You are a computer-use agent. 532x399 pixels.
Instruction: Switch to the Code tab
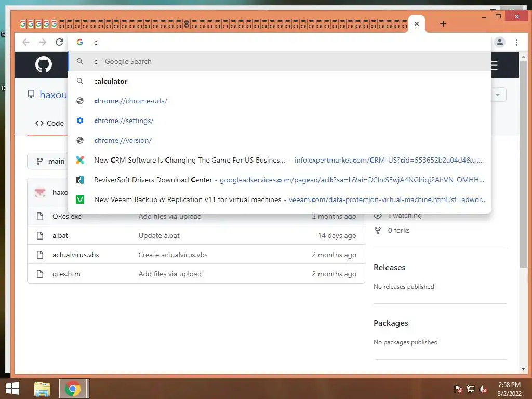click(x=49, y=123)
